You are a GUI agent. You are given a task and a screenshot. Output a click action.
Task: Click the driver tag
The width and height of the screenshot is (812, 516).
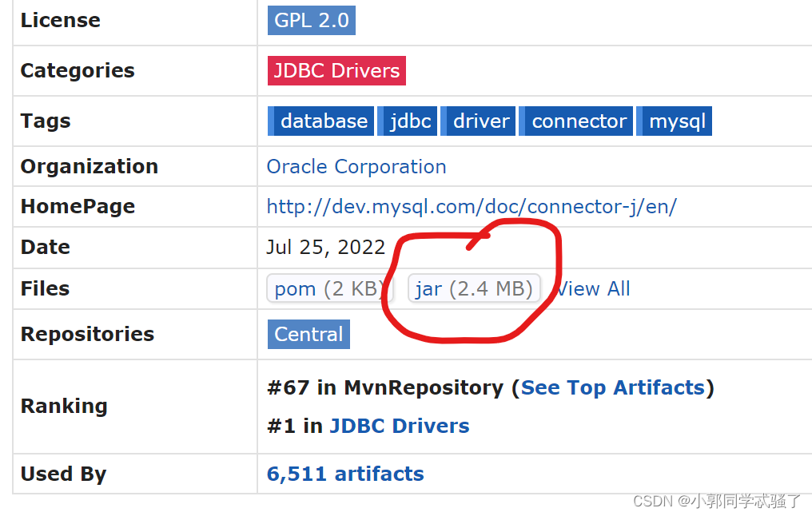tap(480, 121)
